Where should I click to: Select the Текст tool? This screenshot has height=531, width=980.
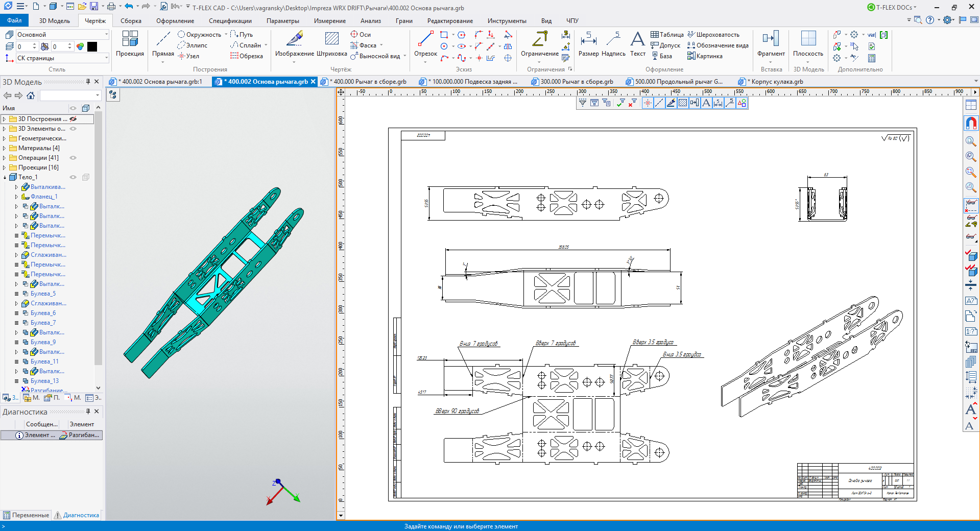click(x=637, y=43)
